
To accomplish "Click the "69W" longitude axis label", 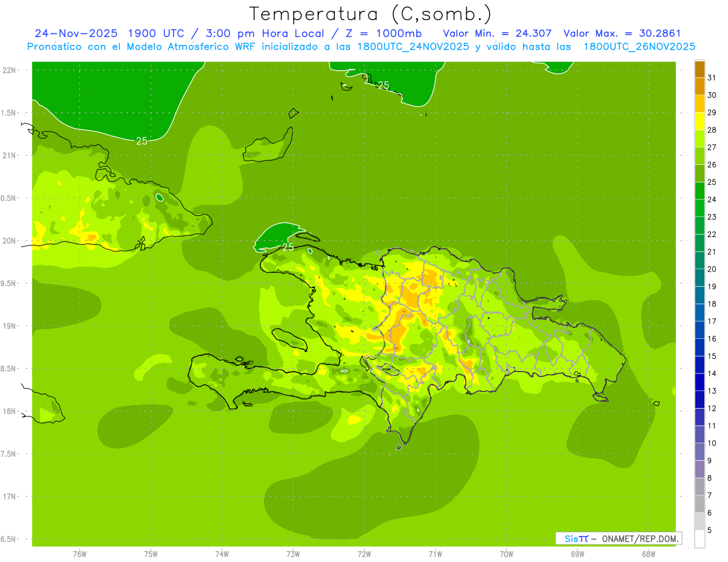I will coord(578,554).
